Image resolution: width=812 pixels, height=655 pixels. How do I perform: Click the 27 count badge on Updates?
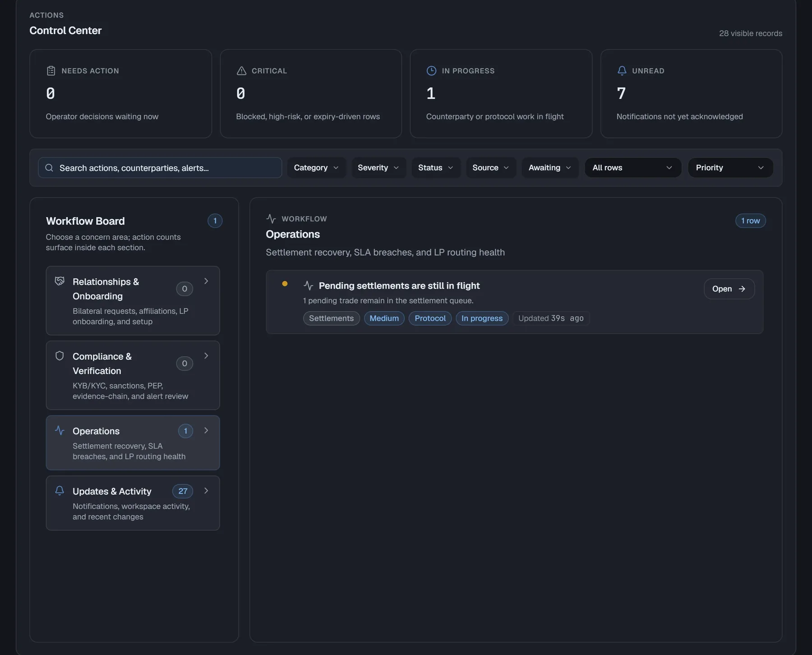click(183, 491)
